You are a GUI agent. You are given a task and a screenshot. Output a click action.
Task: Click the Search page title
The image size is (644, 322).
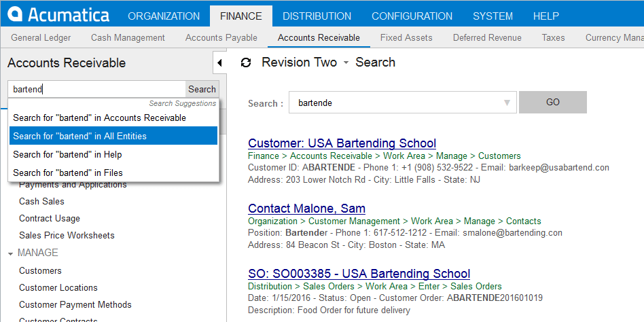[375, 62]
